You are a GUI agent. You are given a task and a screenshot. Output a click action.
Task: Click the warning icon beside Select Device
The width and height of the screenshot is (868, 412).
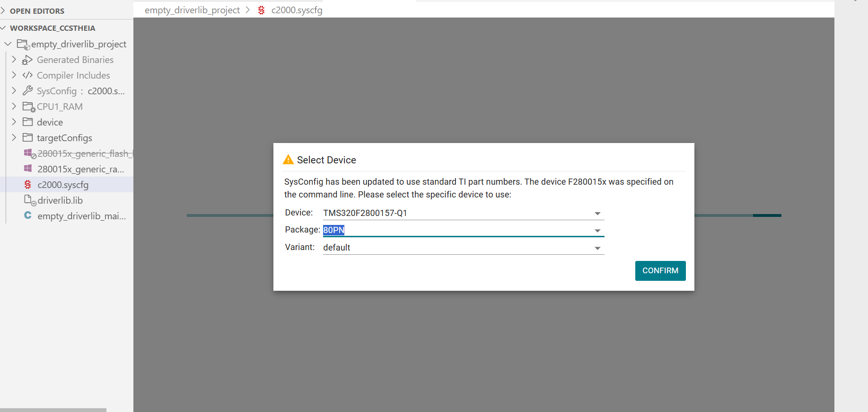tap(288, 160)
